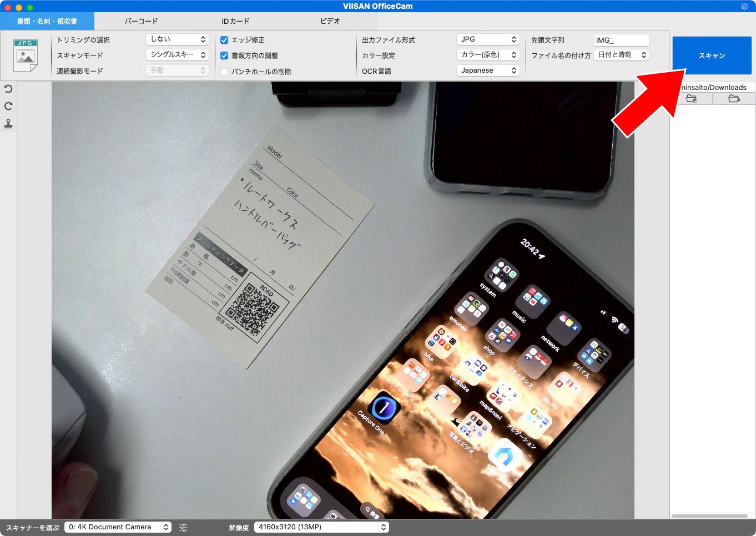Select the OCR言語 Japanese dropdown
Screen dimensions: 756x536
point(488,70)
